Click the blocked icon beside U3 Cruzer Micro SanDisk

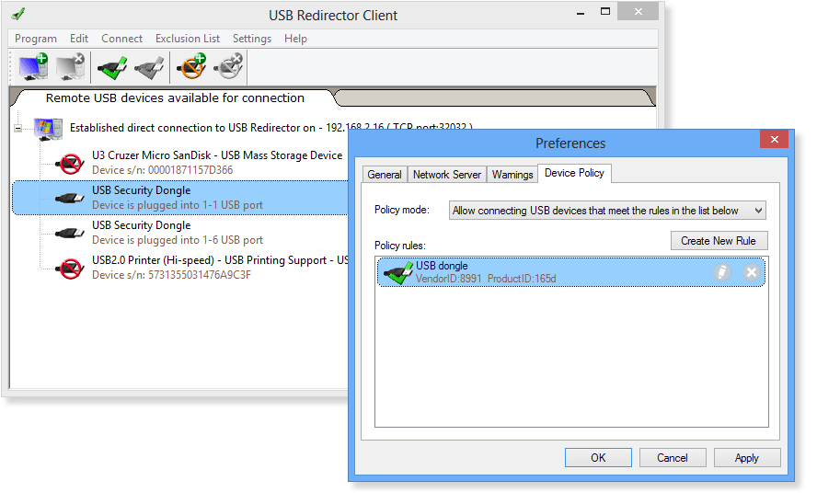[71, 163]
